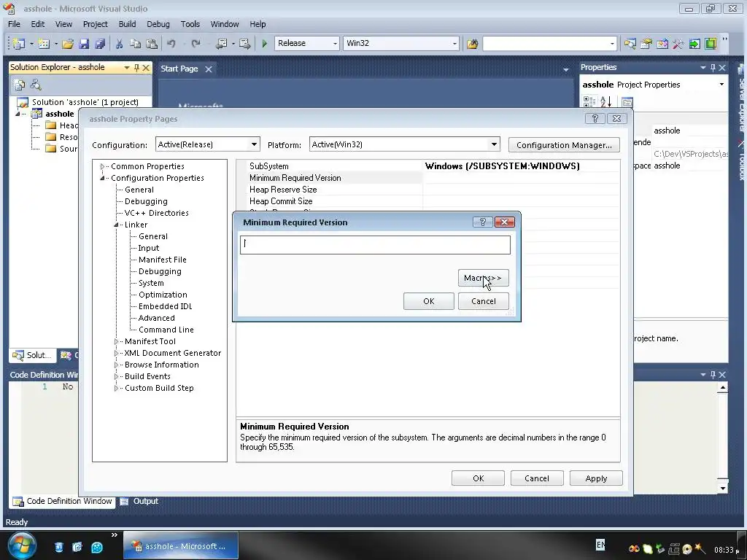This screenshot has width=747, height=560.
Task: Open Toolbox via the crossed tools icon
Action: click(678, 43)
